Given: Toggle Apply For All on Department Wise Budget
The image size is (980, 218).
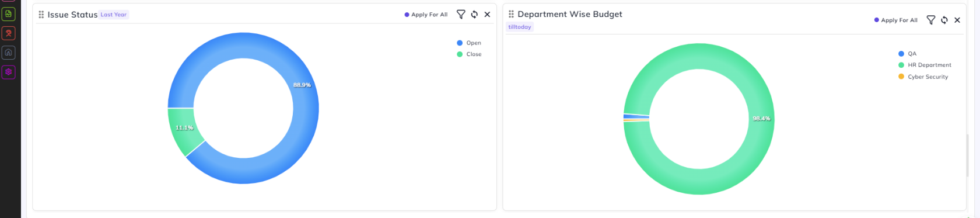Looking at the screenshot, I should (x=896, y=20).
